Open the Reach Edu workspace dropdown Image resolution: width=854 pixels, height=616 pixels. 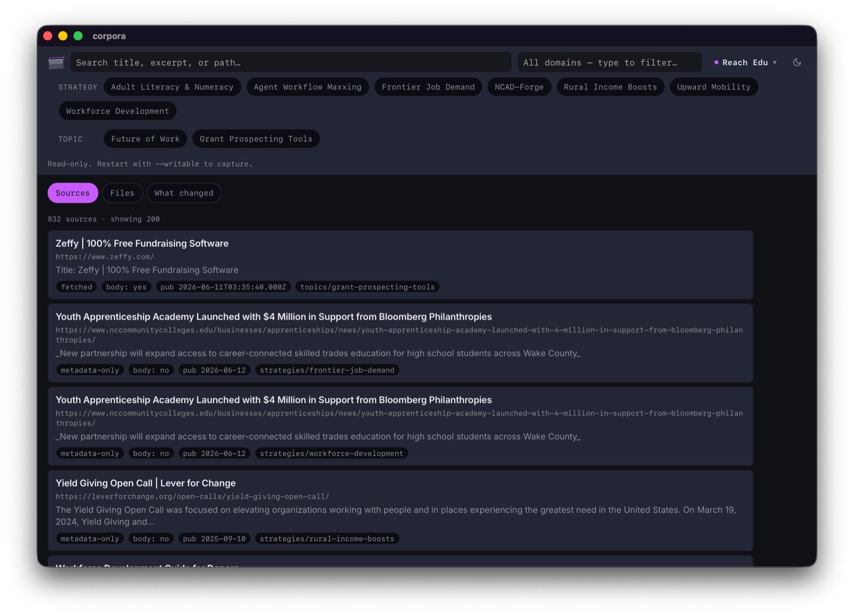tap(745, 62)
